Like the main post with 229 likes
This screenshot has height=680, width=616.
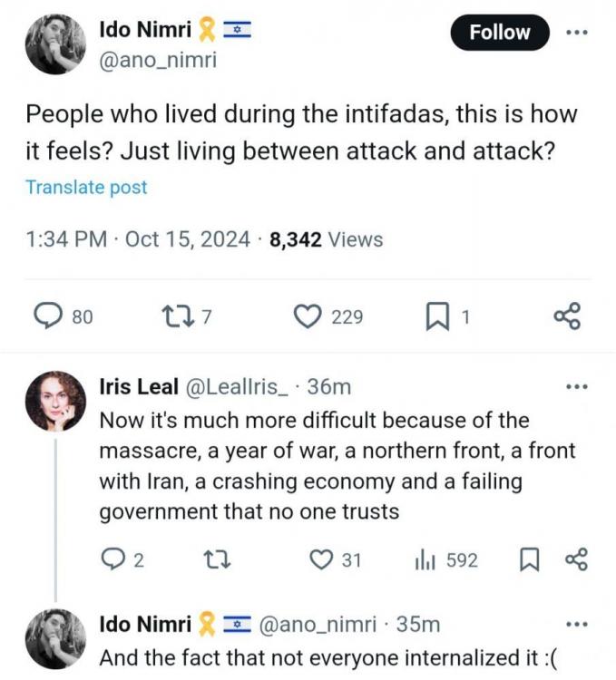310,316
